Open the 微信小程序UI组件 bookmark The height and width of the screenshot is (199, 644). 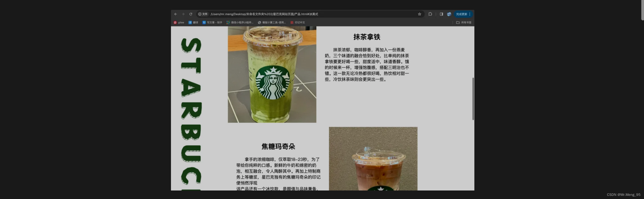click(x=240, y=22)
